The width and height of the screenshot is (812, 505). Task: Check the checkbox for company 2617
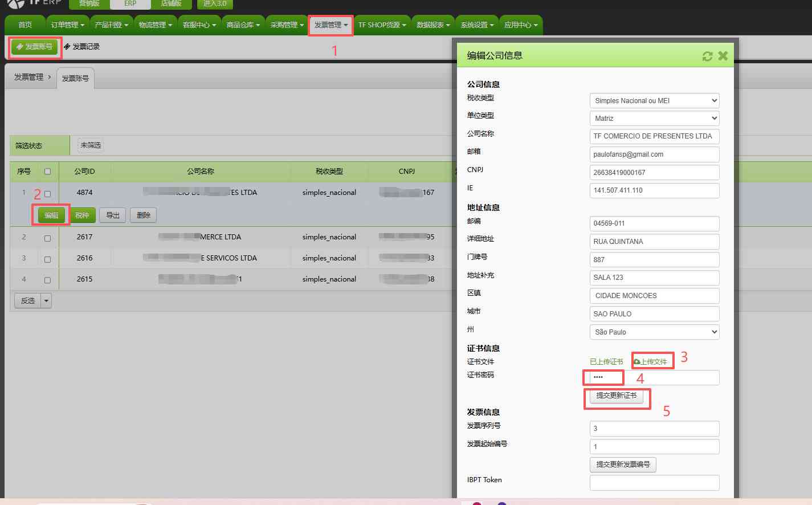click(x=47, y=238)
